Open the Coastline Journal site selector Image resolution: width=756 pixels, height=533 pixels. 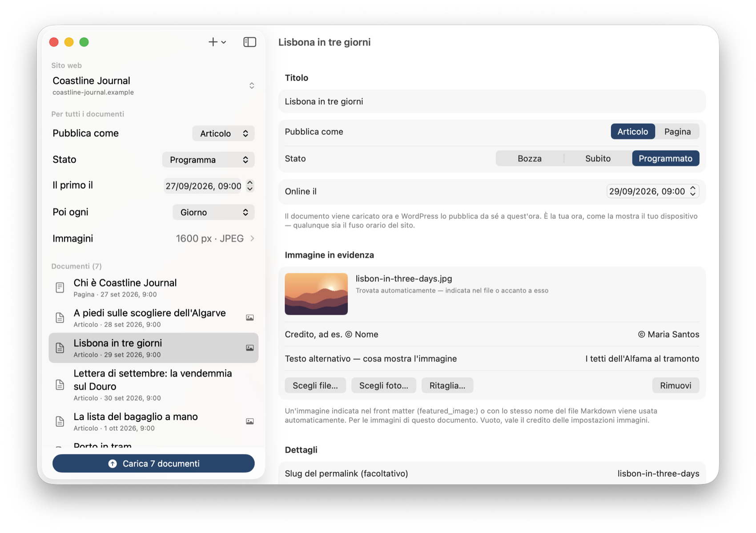(153, 85)
